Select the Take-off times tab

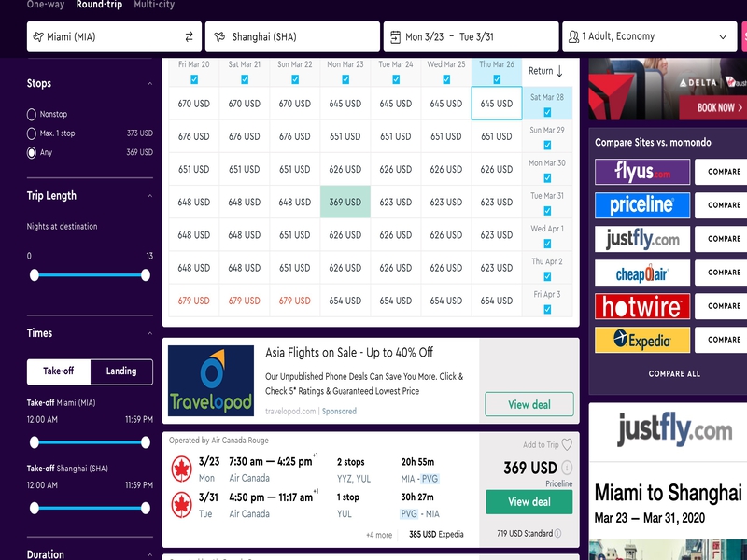pos(59,371)
